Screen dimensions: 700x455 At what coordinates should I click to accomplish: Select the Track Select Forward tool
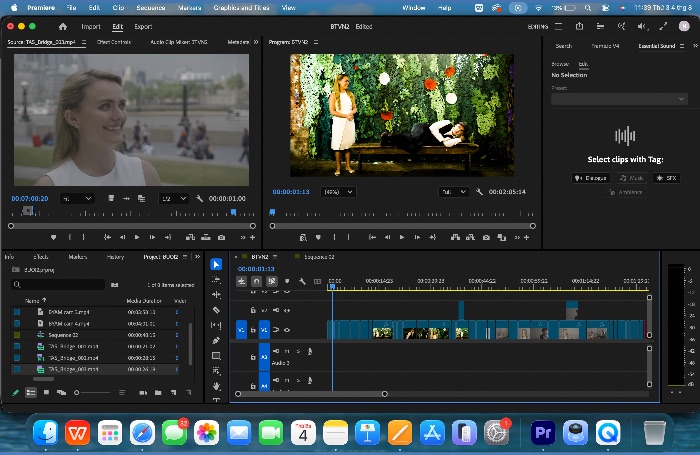(216, 280)
